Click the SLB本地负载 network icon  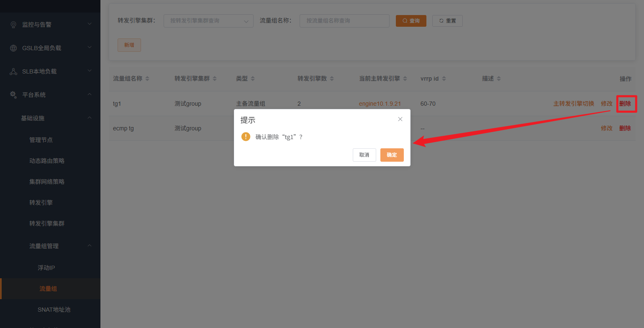(13, 71)
